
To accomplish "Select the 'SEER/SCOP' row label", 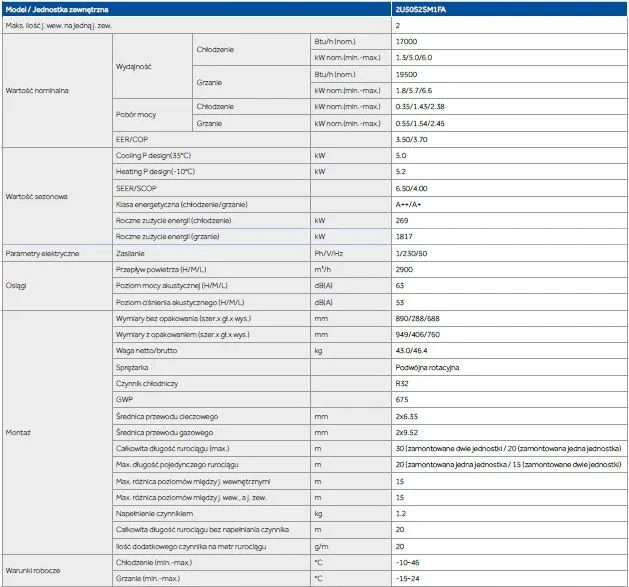I will (136, 189).
